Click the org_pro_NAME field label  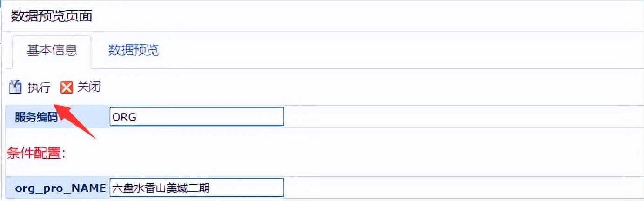(60, 188)
